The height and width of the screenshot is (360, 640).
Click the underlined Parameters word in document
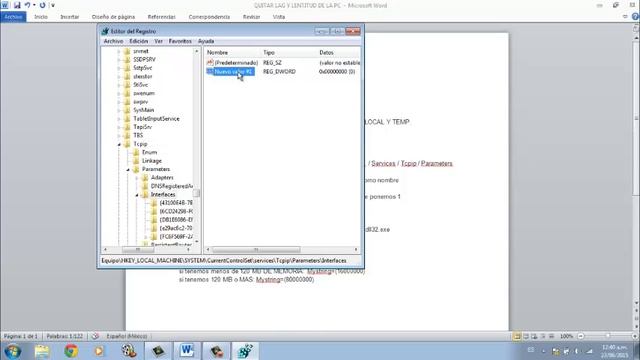coord(437,163)
